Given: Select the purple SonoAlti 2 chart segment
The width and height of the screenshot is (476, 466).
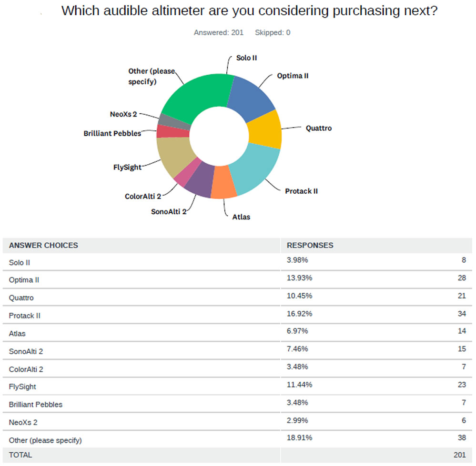Looking at the screenshot, I should [x=199, y=179].
